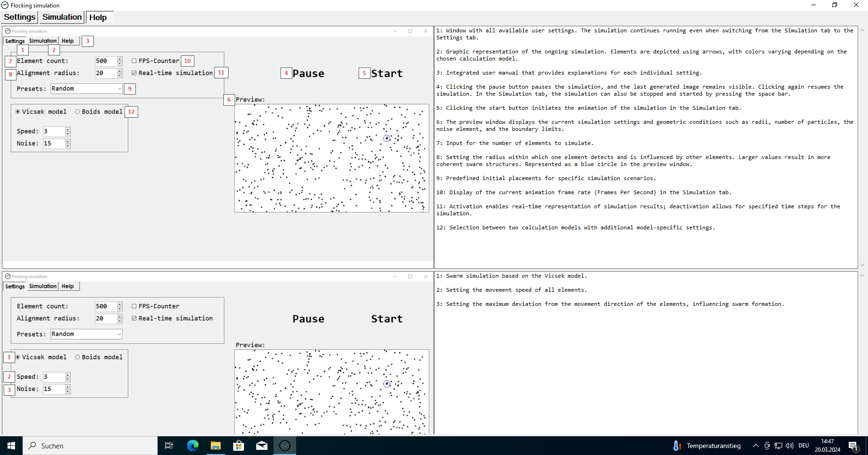This screenshot has width=868, height=455.
Task: Click help line "12: Selection between two calculation models"
Action: click(x=576, y=227)
